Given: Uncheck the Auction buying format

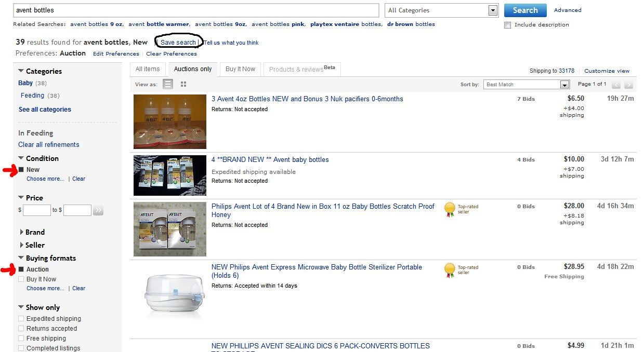Looking at the screenshot, I should click(21, 269).
